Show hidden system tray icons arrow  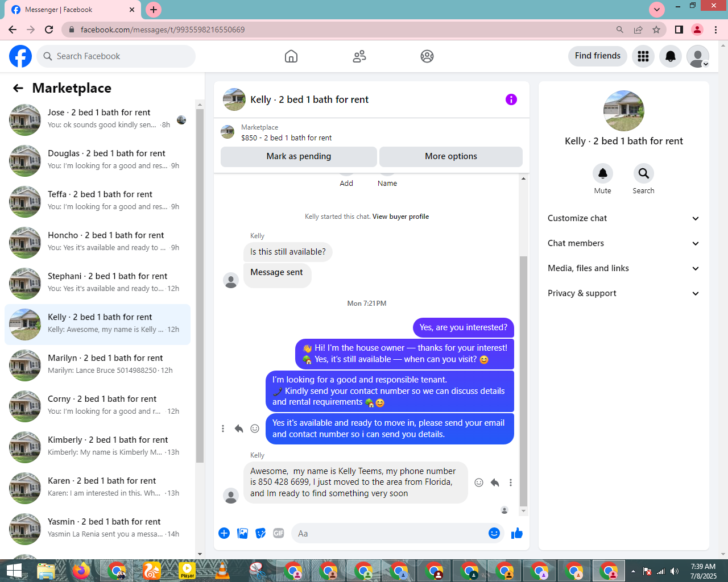[x=633, y=571]
